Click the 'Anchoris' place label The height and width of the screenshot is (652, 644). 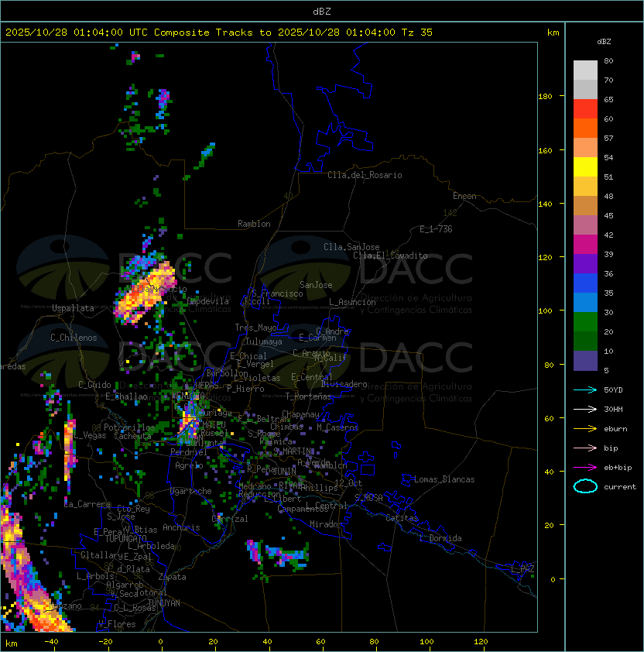(181, 527)
